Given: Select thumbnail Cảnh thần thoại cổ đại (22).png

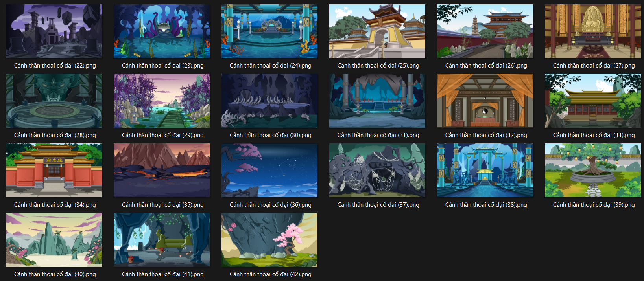Looking at the screenshot, I should [x=54, y=31].
